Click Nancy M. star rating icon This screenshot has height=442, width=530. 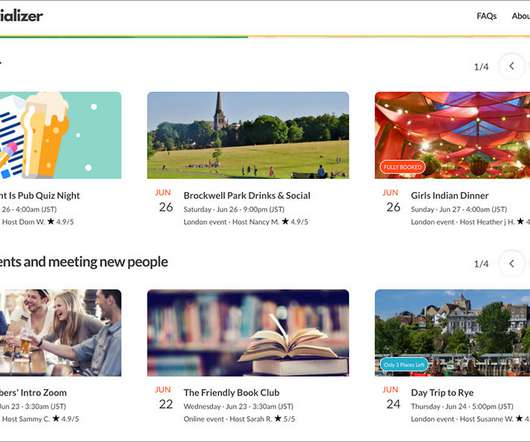coord(285,221)
